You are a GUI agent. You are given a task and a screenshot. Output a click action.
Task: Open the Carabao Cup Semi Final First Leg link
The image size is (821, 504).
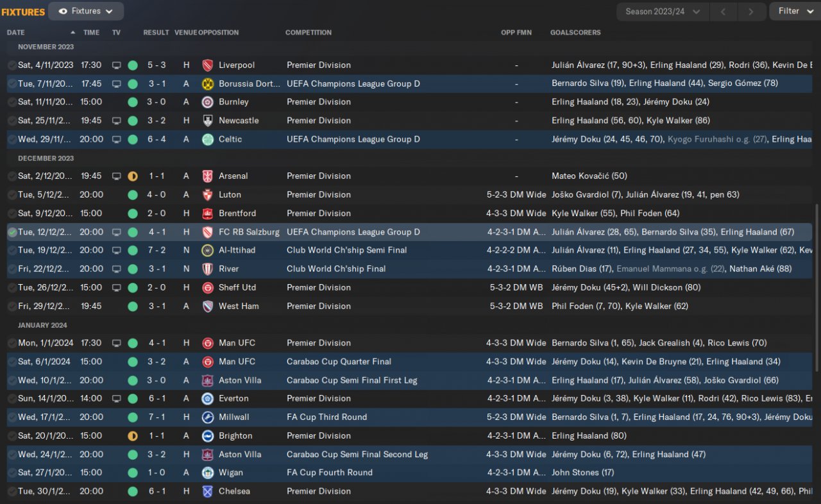tap(352, 380)
